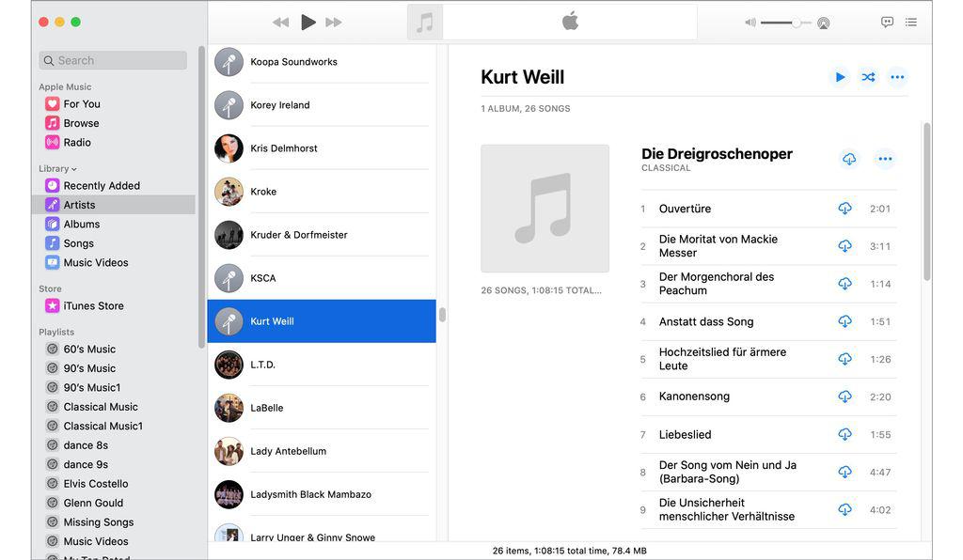Click the Previous track rewind button
963x560 pixels.
pyautogui.click(x=280, y=23)
